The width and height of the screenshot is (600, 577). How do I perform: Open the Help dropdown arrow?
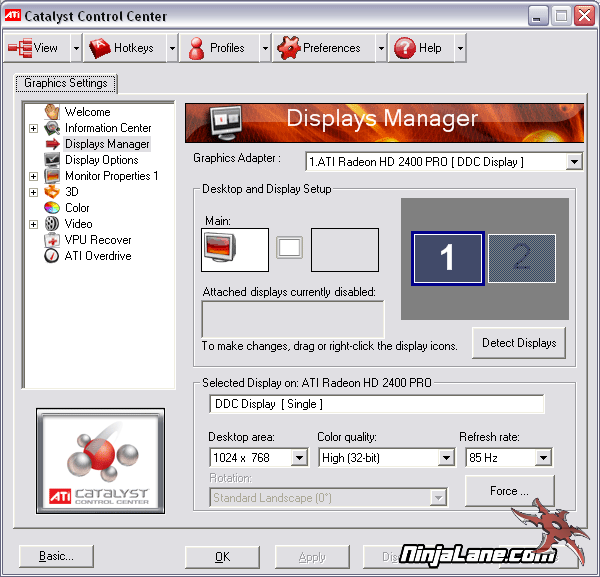pyautogui.click(x=460, y=48)
